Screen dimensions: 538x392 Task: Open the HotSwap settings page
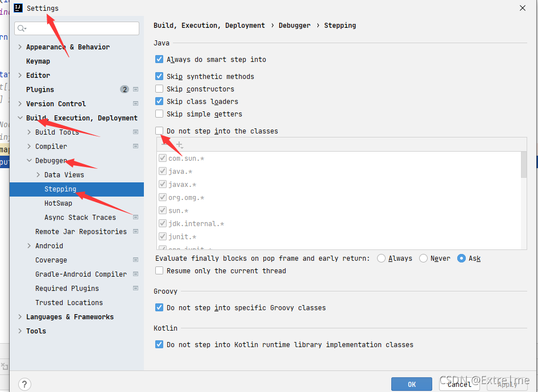(59, 203)
